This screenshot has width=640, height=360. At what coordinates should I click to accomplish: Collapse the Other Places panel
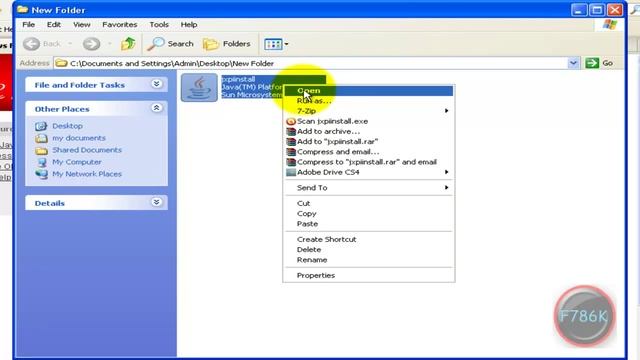coord(156,108)
